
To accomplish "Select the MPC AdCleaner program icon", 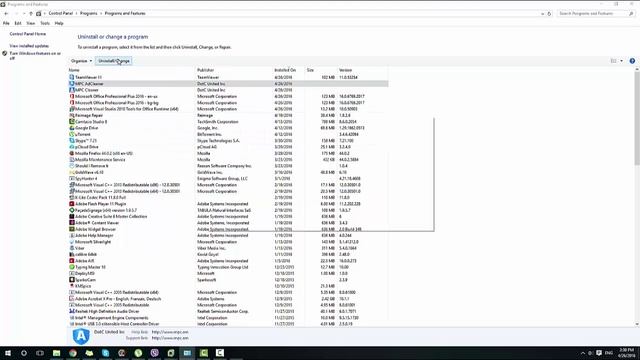I will coord(72,84).
